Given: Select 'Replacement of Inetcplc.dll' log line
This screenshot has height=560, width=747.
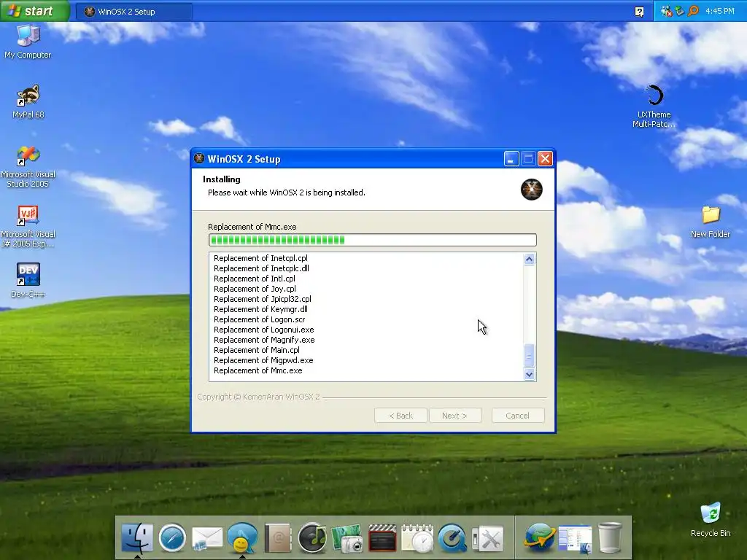Looking at the screenshot, I should click(x=261, y=268).
